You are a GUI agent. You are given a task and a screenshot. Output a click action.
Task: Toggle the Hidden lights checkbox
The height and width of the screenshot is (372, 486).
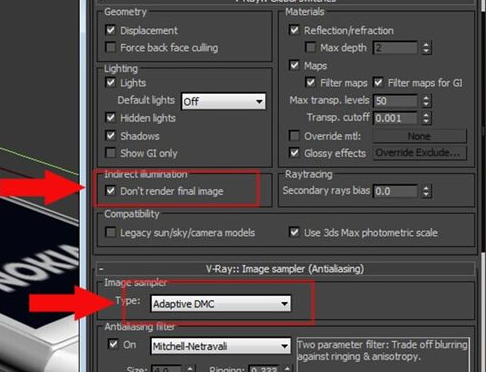pos(110,117)
